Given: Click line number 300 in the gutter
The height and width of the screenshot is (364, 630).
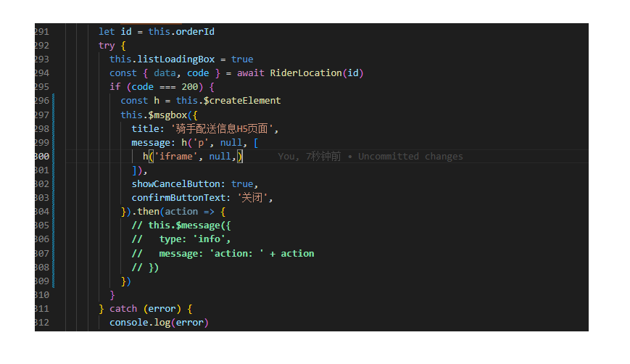Looking at the screenshot, I should 42,157.
